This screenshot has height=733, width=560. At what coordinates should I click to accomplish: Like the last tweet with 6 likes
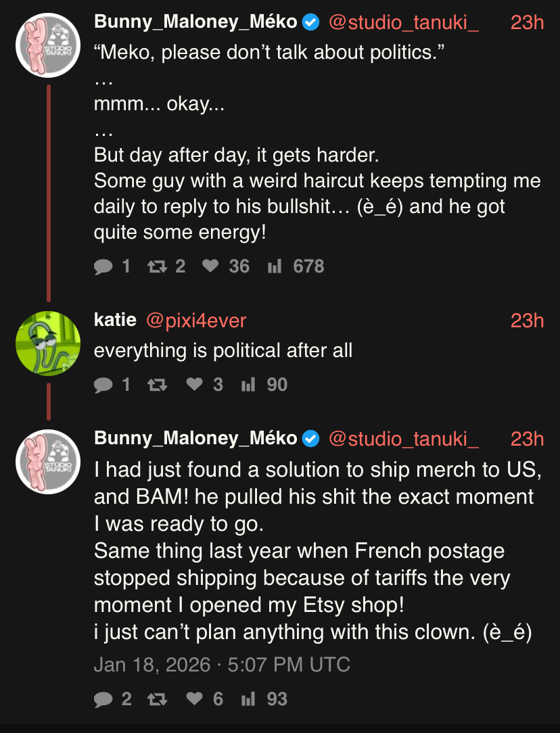click(194, 699)
